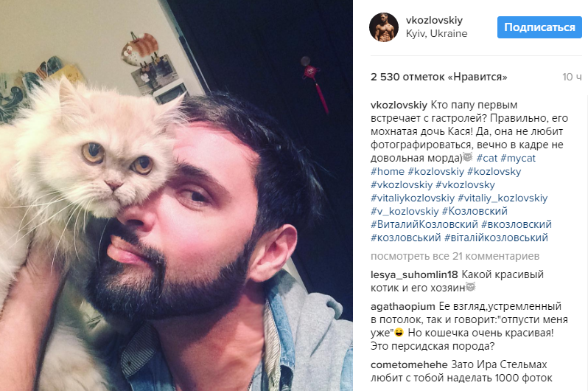Screen dimensions: 588x391
Task: Open the Kyiv, Ukraine location link
Action: click(x=436, y=33)
